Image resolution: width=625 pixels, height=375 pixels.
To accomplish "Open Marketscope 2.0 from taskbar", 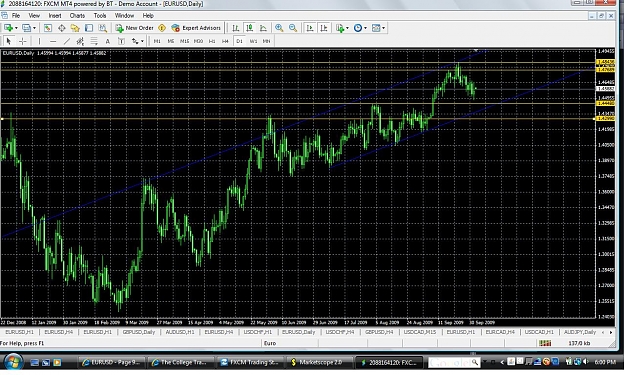I will [x=319, y=362].
